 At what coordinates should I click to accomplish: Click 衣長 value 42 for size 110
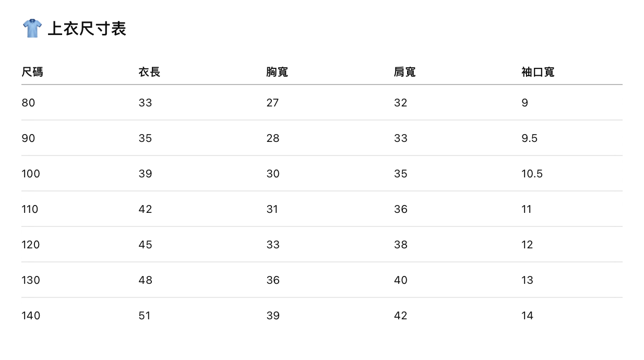[x=146, y=209]
